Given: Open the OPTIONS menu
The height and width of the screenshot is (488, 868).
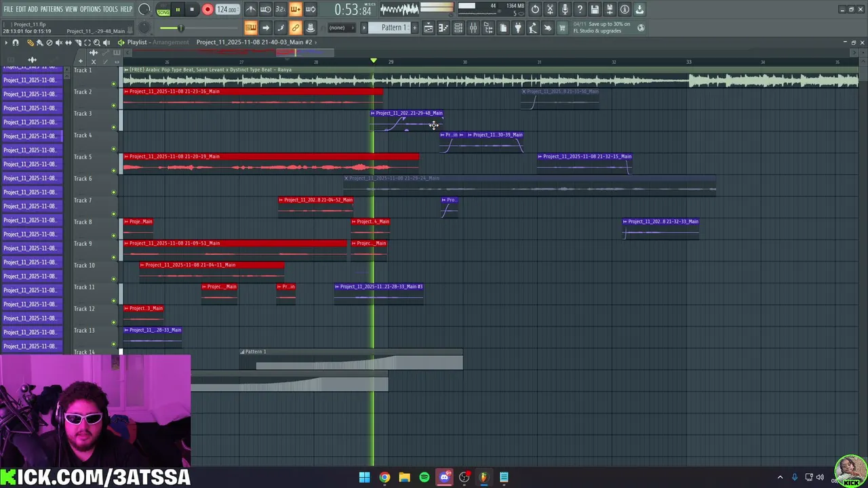Looking at the screenshot, I should 90,9.
